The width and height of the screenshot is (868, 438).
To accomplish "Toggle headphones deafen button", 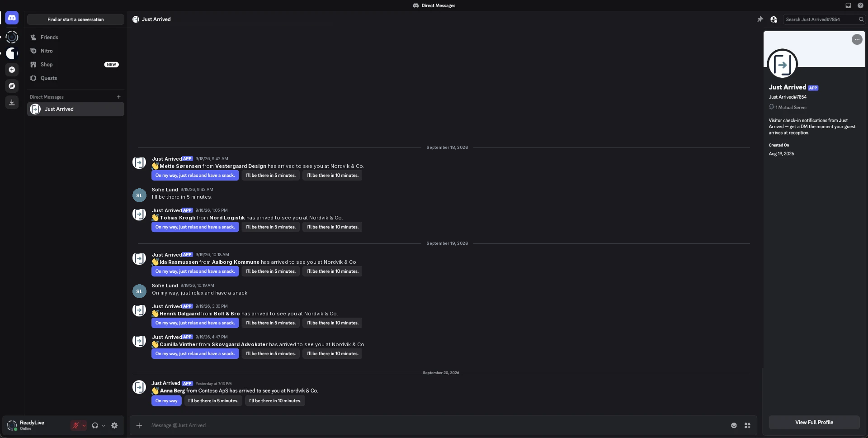I will click(95, 425).
